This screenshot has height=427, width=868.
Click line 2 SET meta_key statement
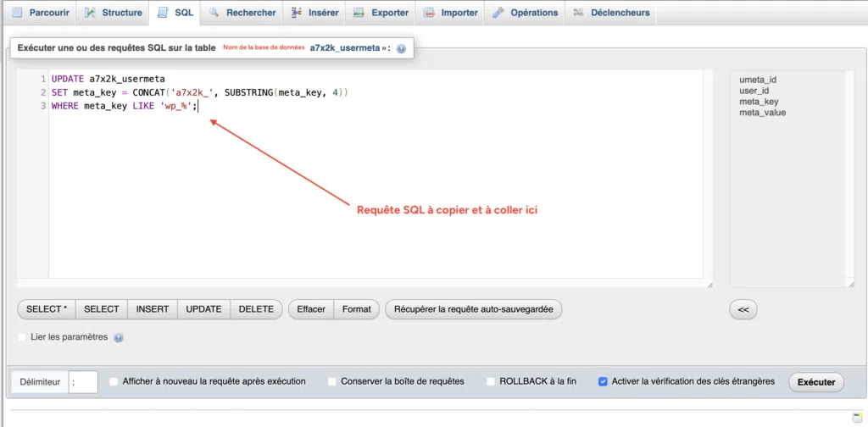point(200,92)
